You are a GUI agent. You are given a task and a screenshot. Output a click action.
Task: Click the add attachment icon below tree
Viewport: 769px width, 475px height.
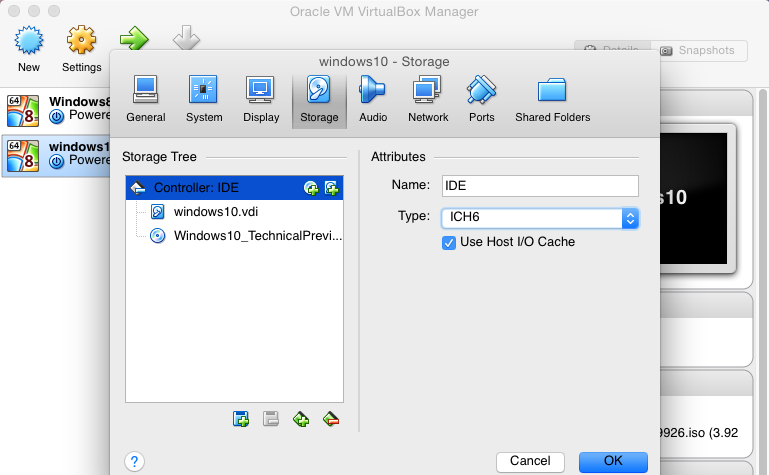click(301, 419)
